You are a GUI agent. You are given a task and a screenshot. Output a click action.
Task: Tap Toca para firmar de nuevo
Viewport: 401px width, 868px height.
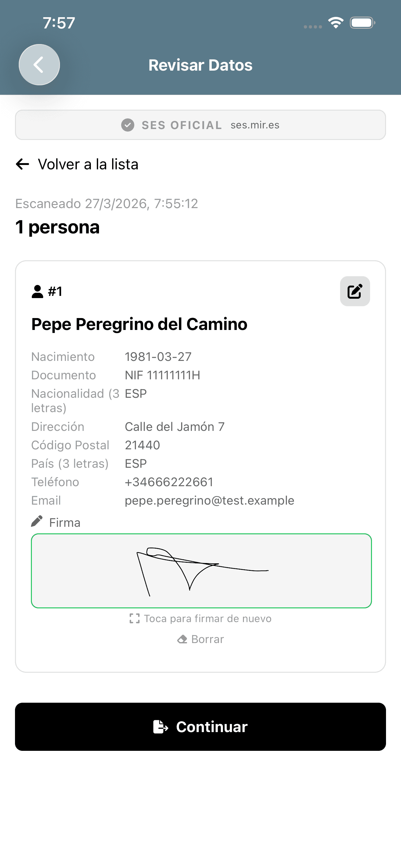click(x=207, y=618)
